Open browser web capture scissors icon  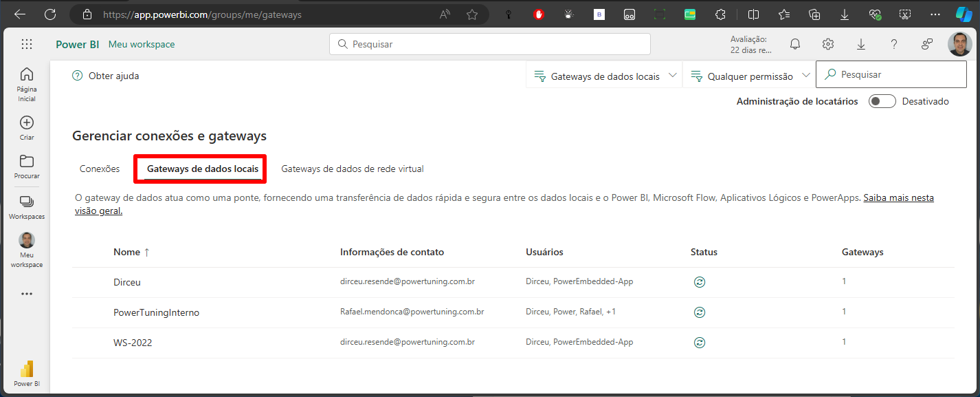[x=905, y=14]
